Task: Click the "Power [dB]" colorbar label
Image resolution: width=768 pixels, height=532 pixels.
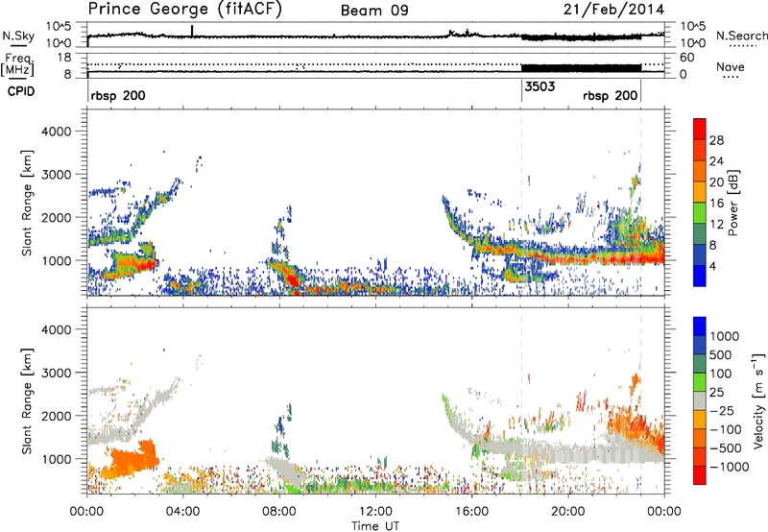Action: [x=732, y=203]
